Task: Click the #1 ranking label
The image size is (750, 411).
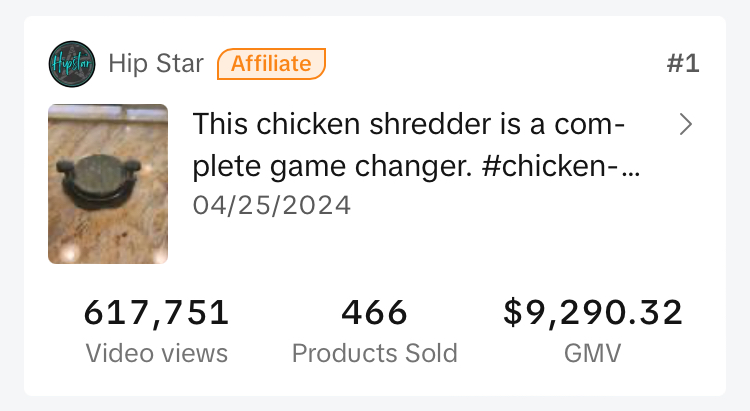Action: (682, 65)
